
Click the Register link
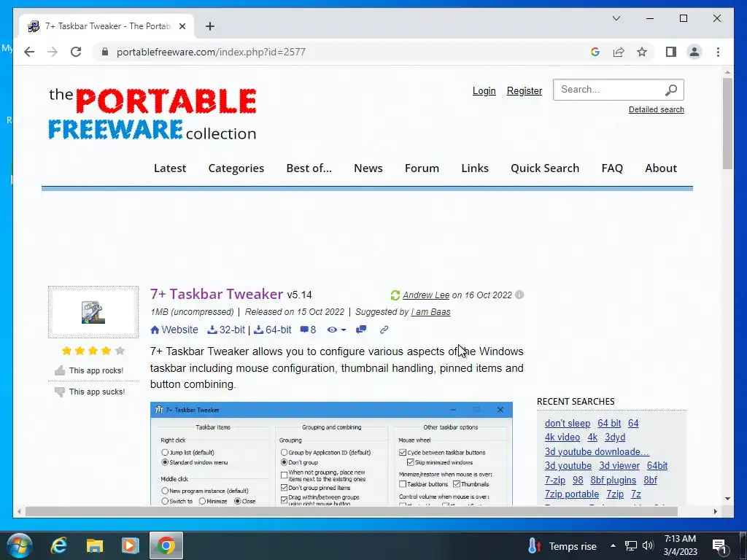[525, 90]
